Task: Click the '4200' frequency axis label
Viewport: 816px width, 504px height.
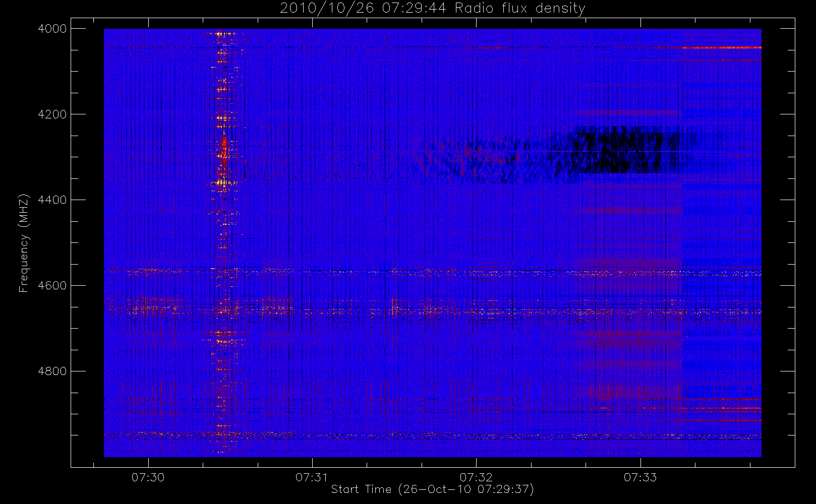Action: click(x=52, y=114)
